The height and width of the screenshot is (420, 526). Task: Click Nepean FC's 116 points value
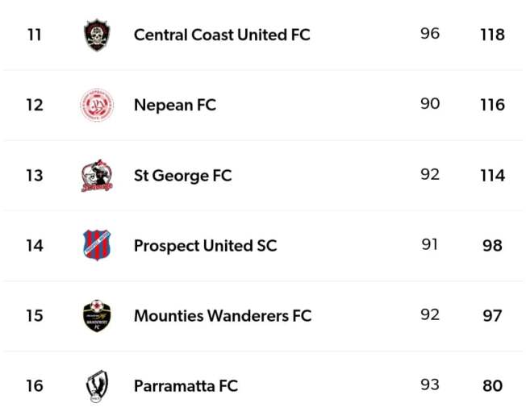click(492, 105)
